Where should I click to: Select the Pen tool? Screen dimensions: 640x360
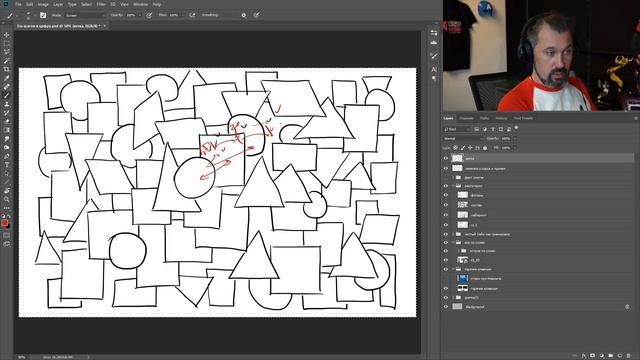point(7,156)
